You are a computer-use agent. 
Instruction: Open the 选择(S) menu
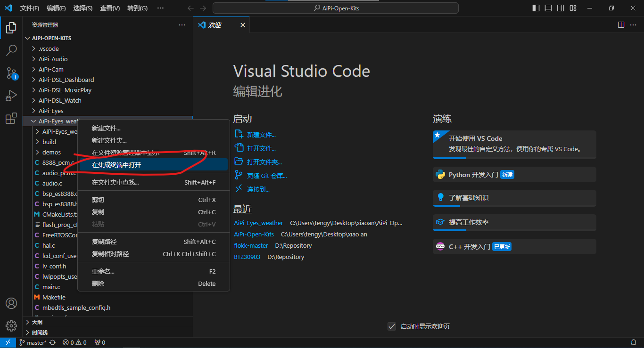tap(83, 8)
